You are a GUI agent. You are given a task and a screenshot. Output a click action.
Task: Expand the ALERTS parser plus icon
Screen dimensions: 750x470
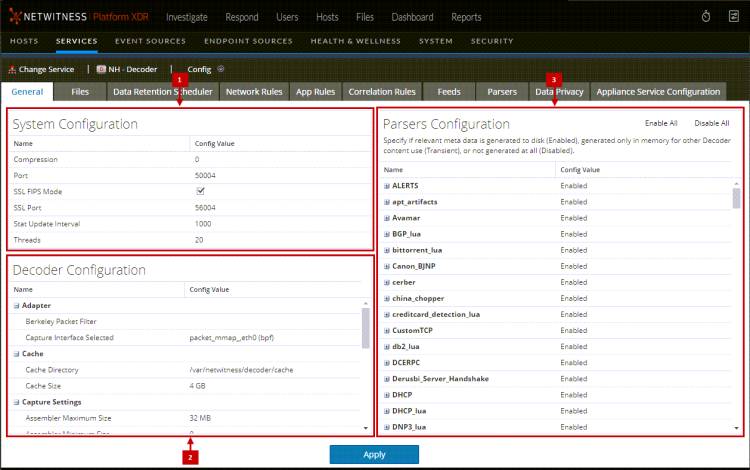[387, 186]
